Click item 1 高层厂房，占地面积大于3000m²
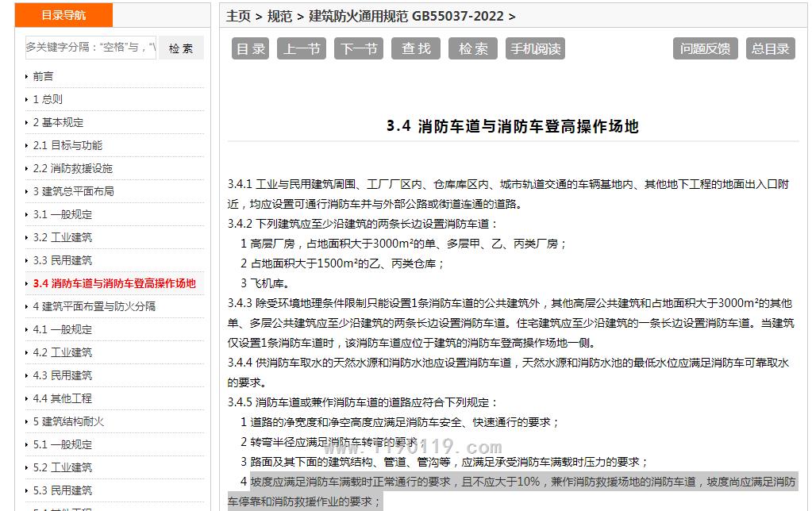 pos(404,244)
